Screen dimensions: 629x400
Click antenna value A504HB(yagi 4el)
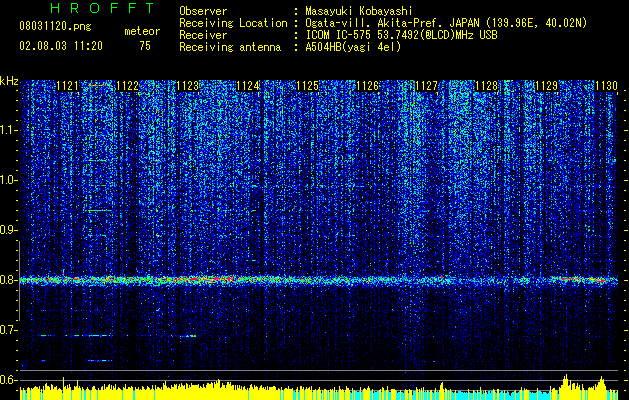[353, 47]
